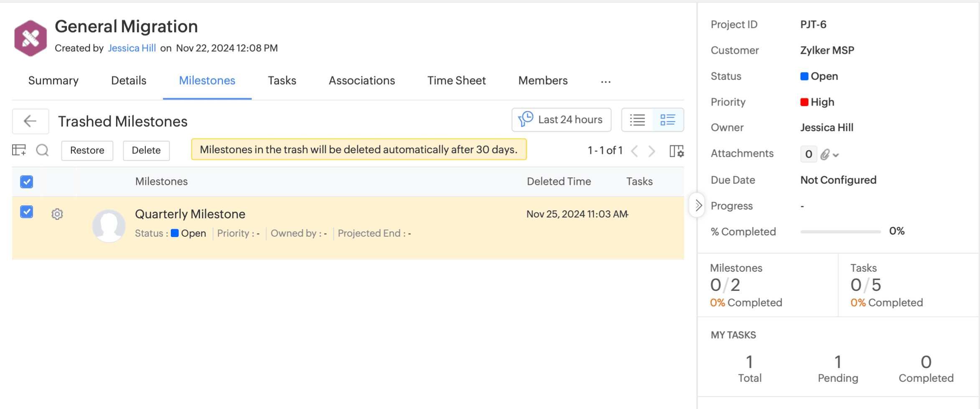Click the General Migration project icon
980x409 pixels.
(30, 38)
